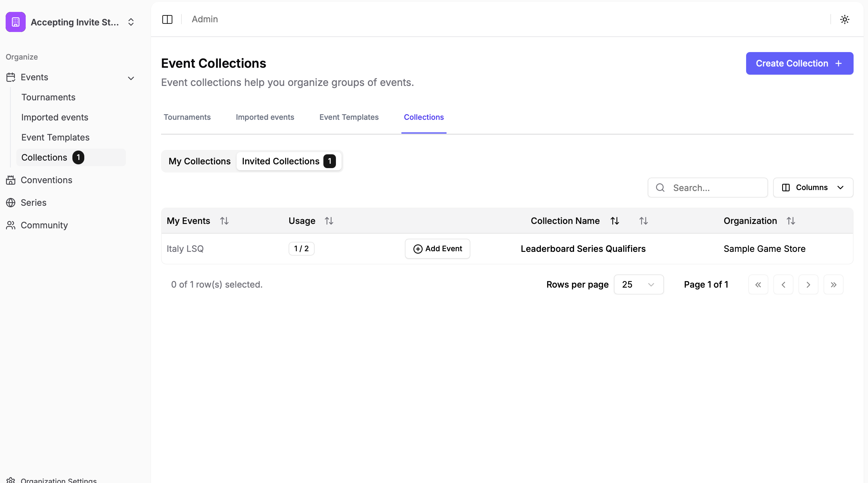Go to Series in the sidebar

[x=33, y=202]
